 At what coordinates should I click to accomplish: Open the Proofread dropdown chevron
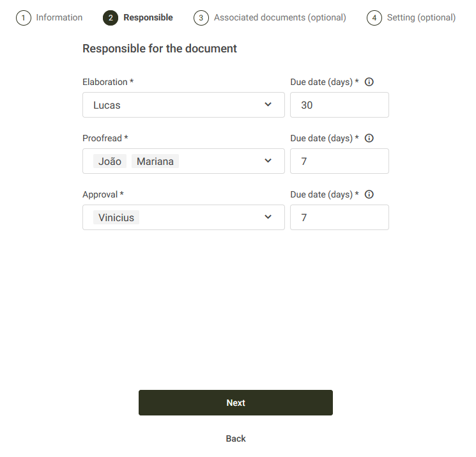268,160
